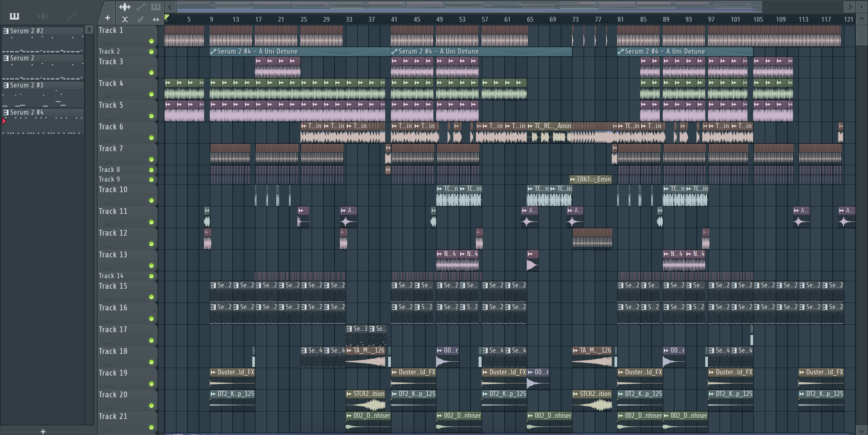Add a new playlist track with plus button
This screenshot has width=868, height=435.
[107, 18]
